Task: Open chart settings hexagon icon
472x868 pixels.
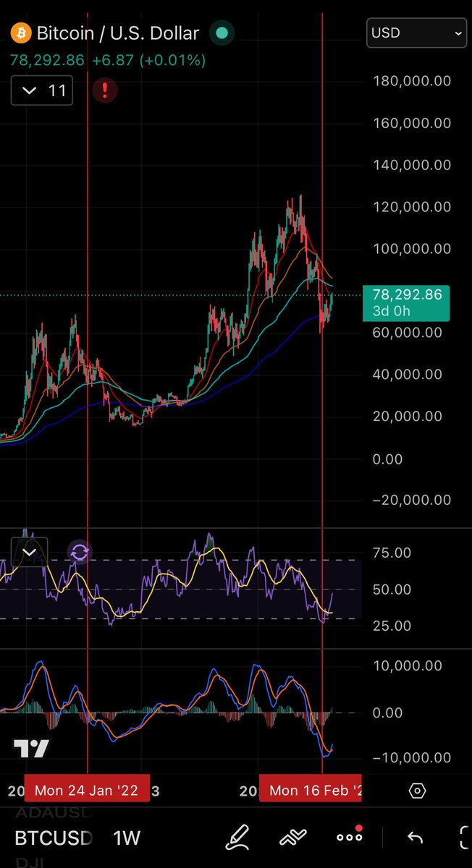Action: [x=417, y=791]
